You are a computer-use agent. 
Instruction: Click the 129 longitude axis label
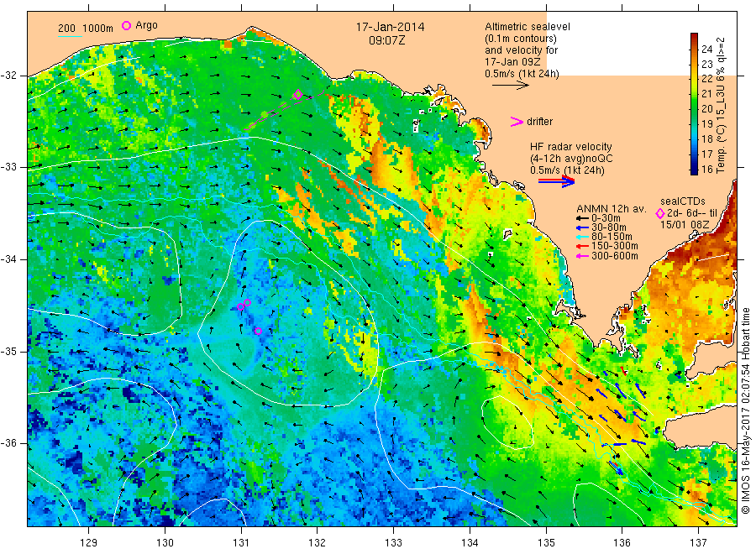tap(89, 543)
